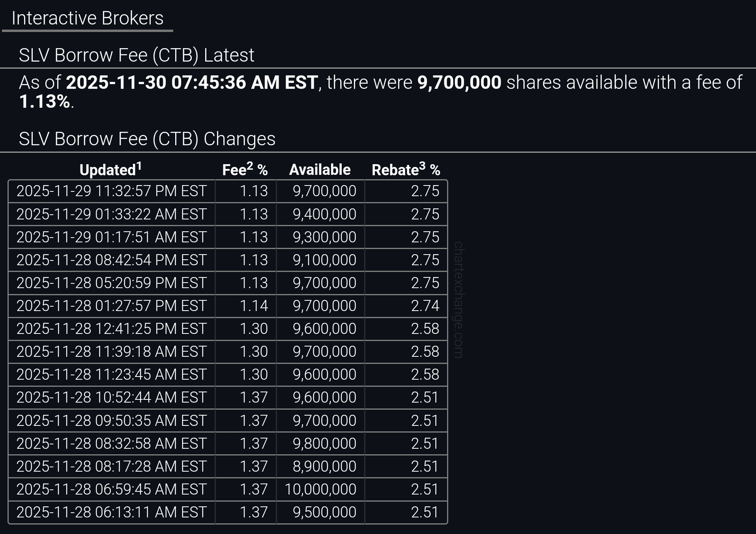The image size is (756, 534).
Task: Click the 9,800,000 available shares cell
Action: pyautogui.click(x=324, y=444)
